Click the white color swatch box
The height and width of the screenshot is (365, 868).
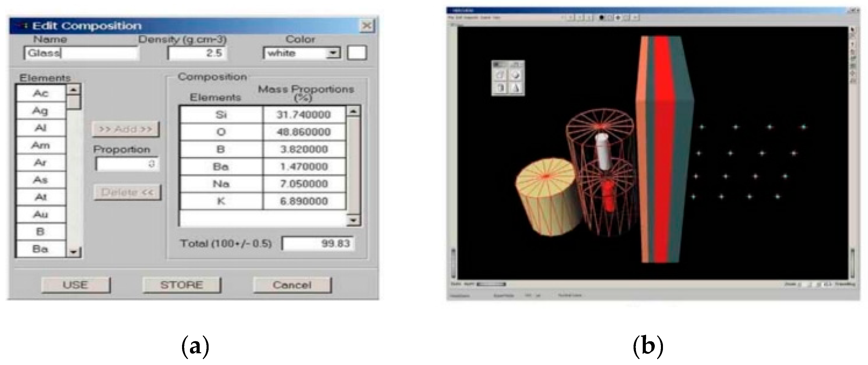pyautogui.click(x=356, y=53)
